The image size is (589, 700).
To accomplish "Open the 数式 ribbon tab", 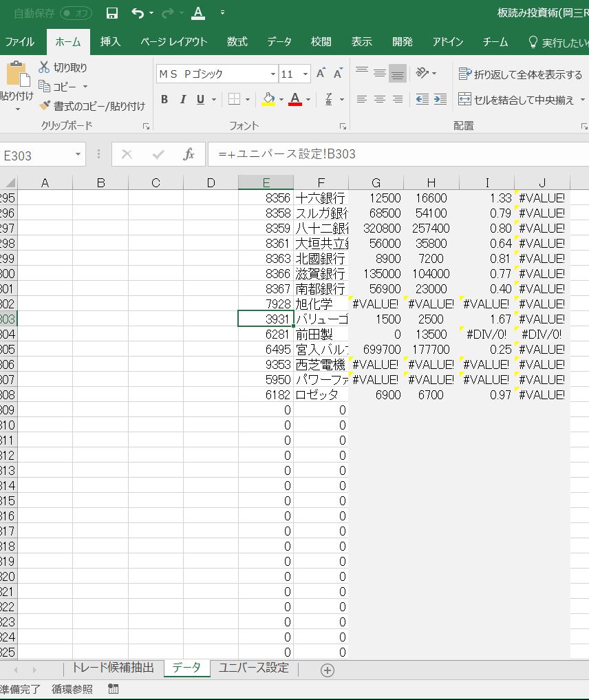I will (x=237, y=42).
